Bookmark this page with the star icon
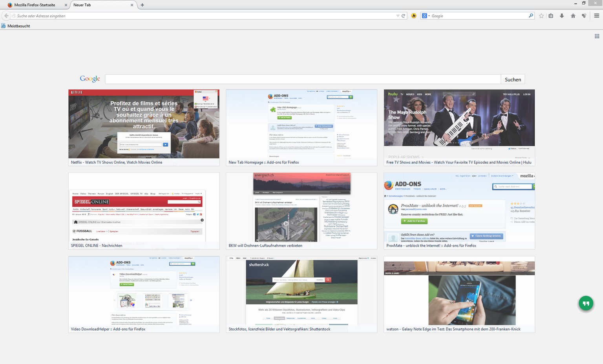The image size is (603, 364). click(541, 16)
